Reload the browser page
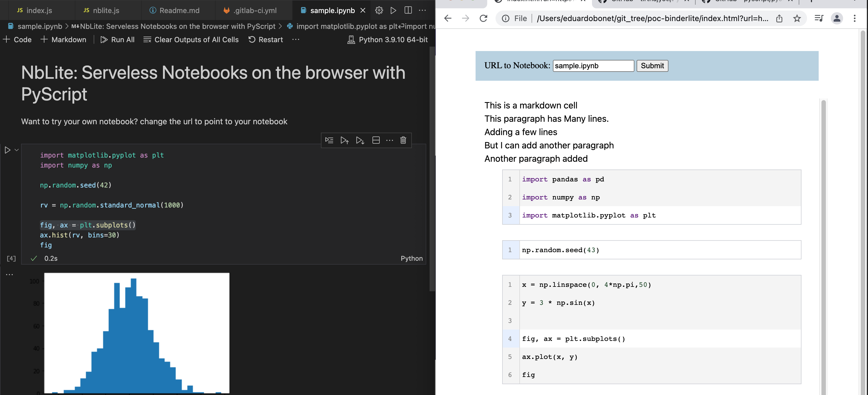Screen dimensions: 868x395 [483, 19]
